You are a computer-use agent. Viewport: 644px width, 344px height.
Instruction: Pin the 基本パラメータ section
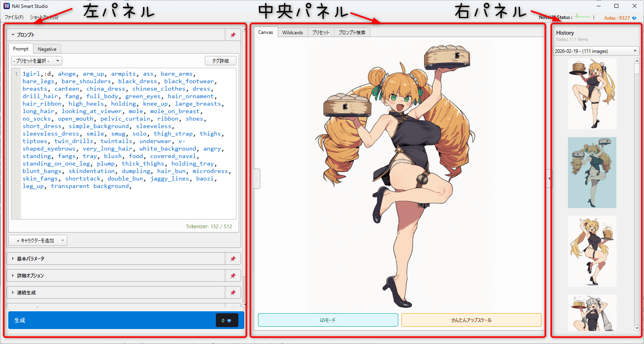[233, 258]
